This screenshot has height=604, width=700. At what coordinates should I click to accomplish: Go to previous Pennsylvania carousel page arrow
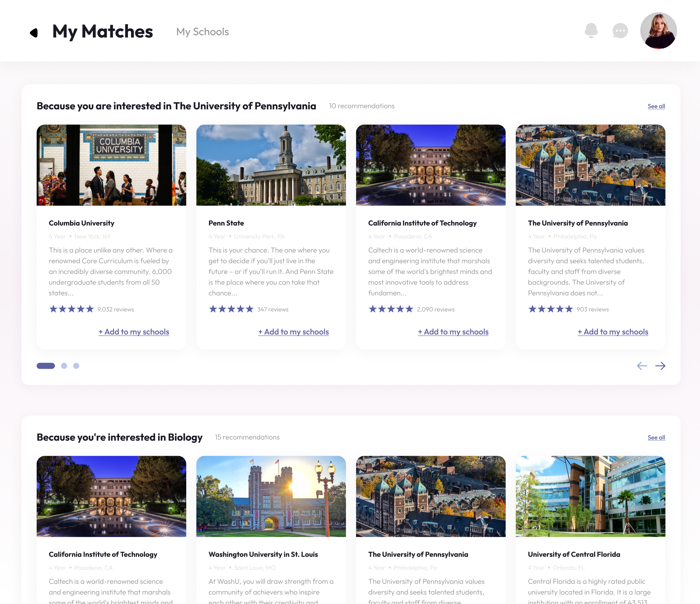tap(642, 366)
